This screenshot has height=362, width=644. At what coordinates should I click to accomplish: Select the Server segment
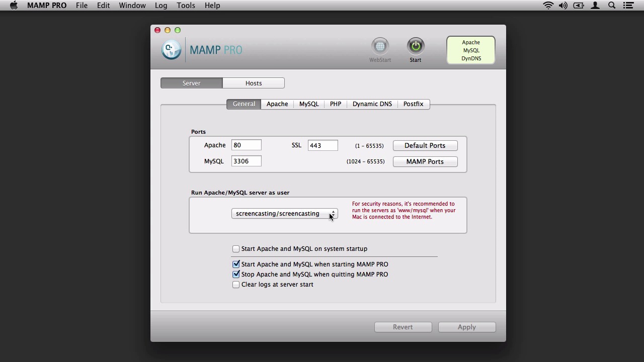192,83
